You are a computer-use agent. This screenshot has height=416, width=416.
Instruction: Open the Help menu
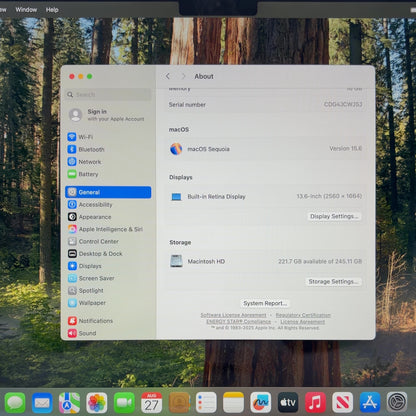pos(52,10)
